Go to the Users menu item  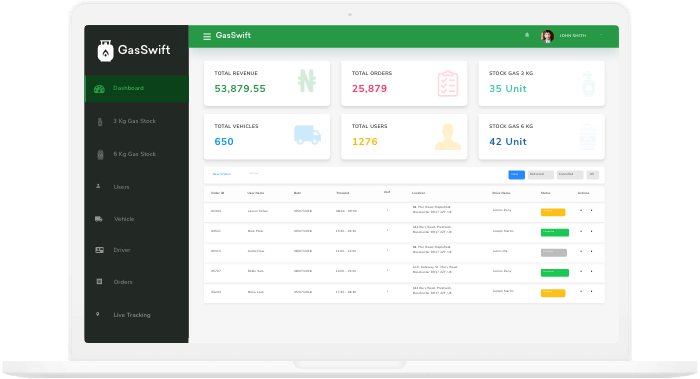coord(121,187)
